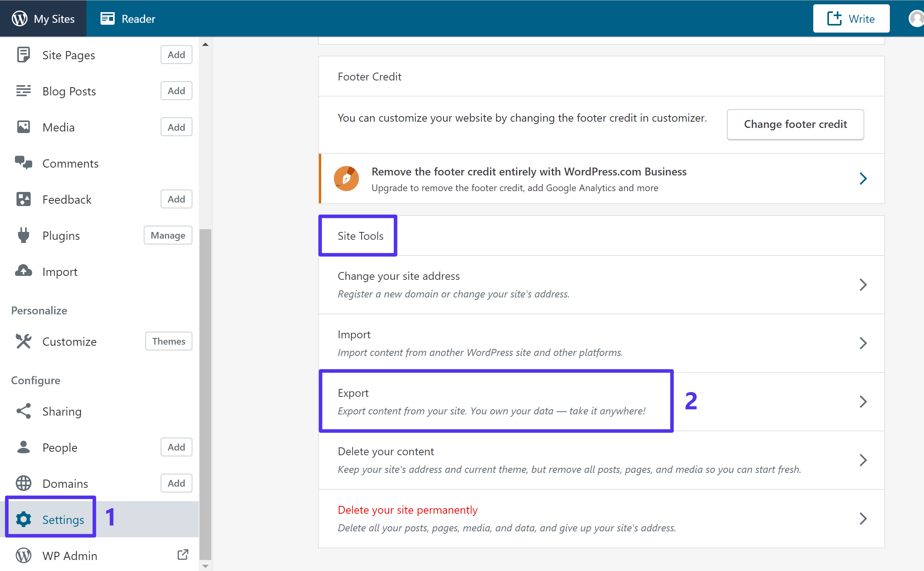Click the Change footer credit button

click(795, 124)
